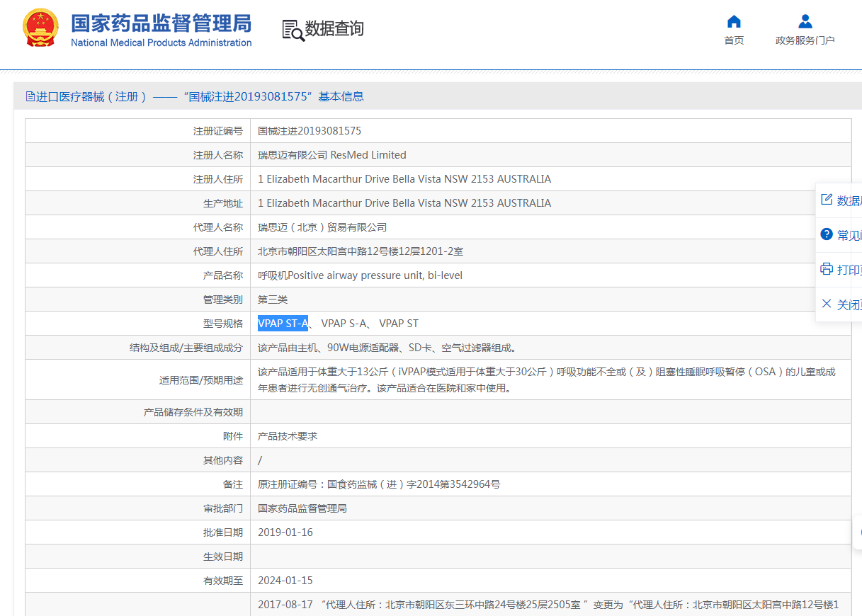
Task: Click the 代理人名称 row label
Action: coord(218,227)
